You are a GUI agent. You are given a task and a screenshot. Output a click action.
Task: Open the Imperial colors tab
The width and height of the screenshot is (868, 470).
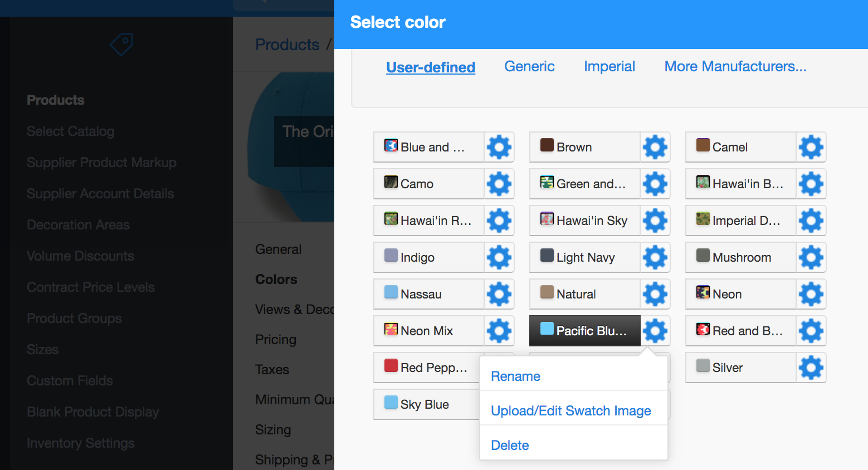tap(609, 67)
